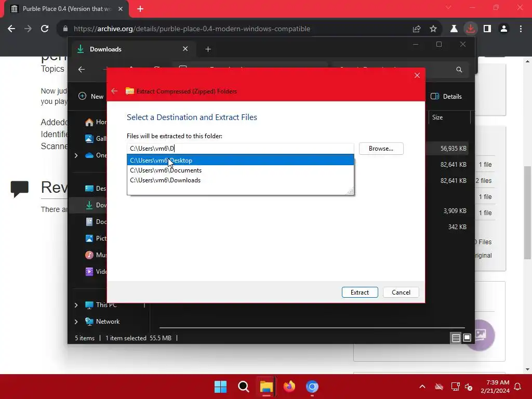The width and height of the screenshot is (532, 399).
Task: Close the Extract Compressed Folders dialog
Action: [417, 75]
